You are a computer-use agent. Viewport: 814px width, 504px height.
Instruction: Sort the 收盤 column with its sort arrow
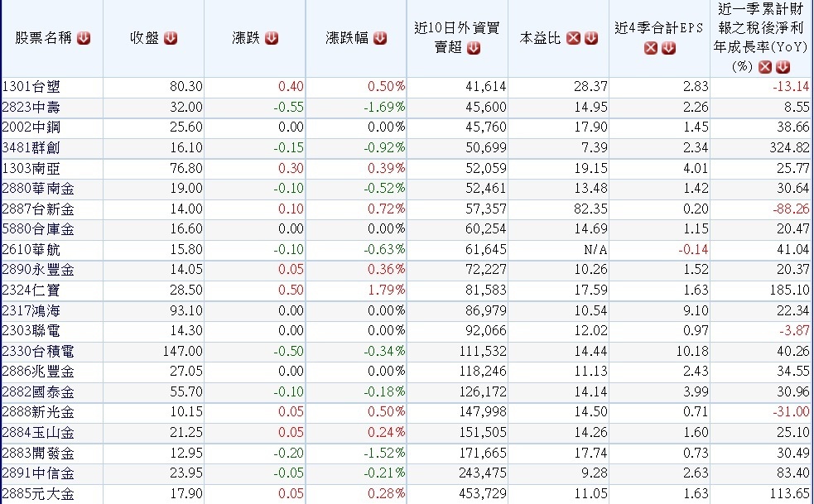coord(171,37)
